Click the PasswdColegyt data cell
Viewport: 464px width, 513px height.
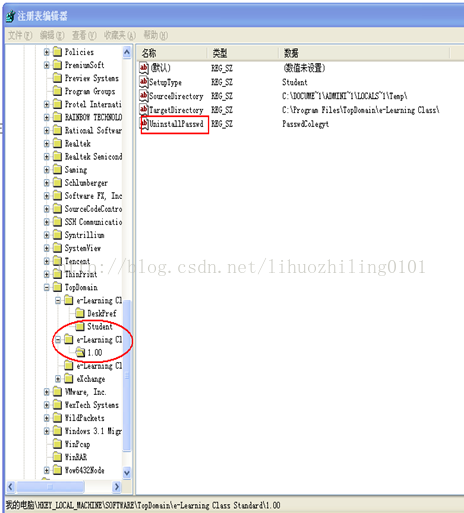coord(305,124)
